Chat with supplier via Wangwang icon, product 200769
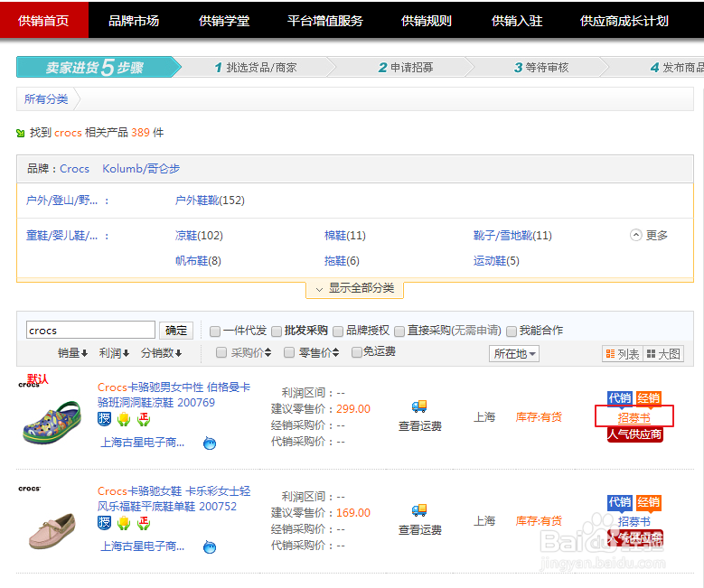 210,443
